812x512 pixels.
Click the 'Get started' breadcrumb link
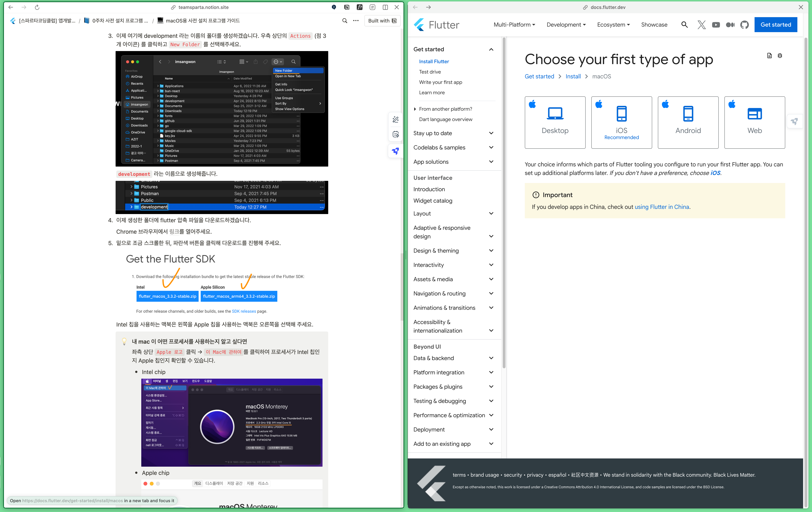pos(539,77)
